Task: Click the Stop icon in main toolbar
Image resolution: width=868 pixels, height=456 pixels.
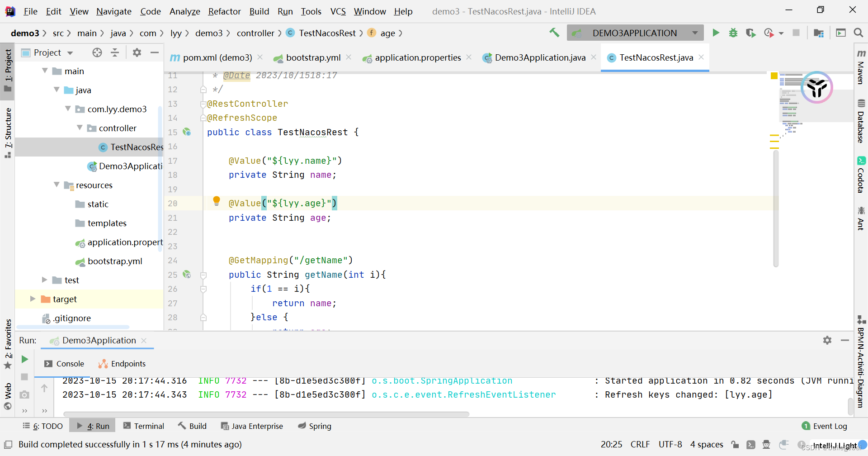Action: (x=796, y=33)
